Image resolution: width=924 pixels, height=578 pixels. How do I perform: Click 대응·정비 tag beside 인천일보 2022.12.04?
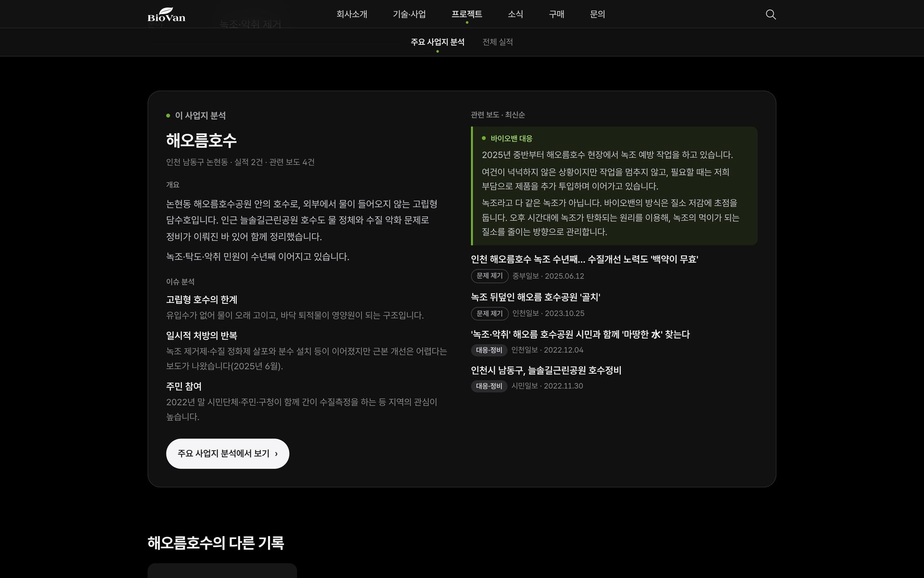pos(489,350)
